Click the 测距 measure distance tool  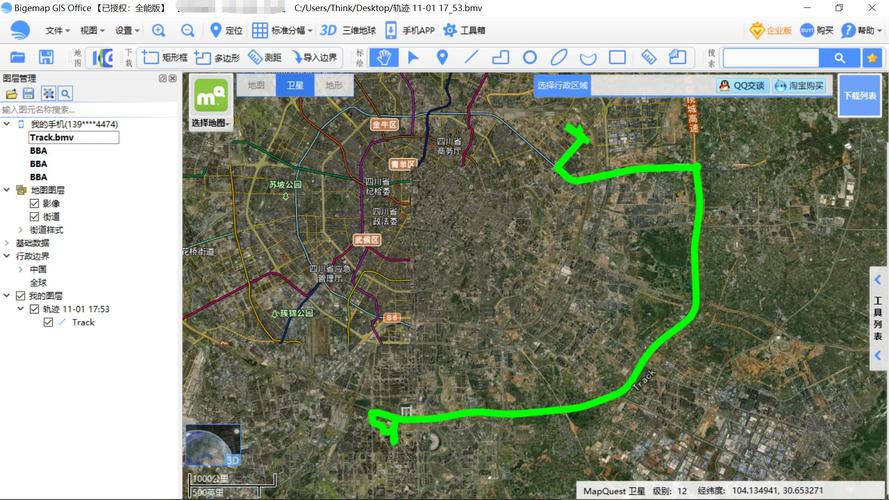[x=265, y=58]
